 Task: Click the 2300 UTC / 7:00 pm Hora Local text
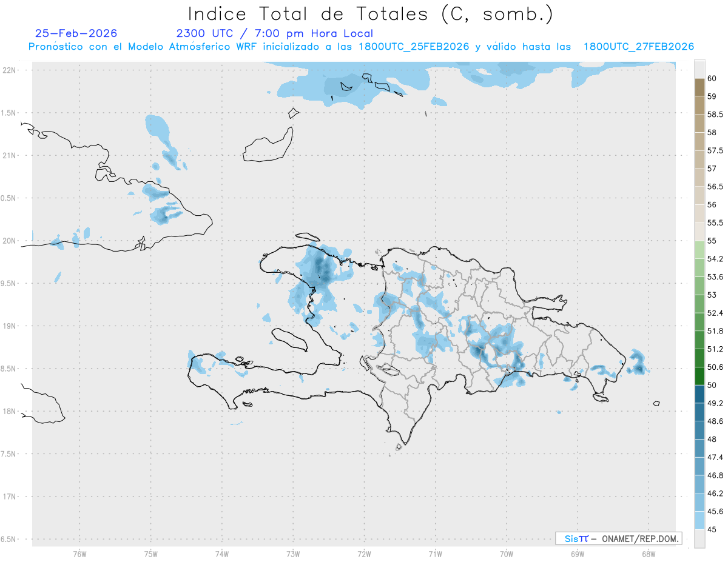[275, 33]
